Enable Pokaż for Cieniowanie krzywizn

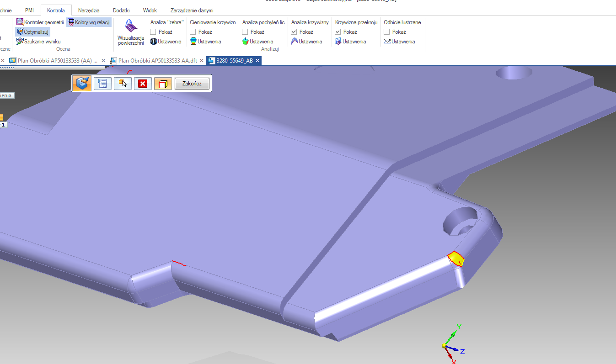pos(193,32)
